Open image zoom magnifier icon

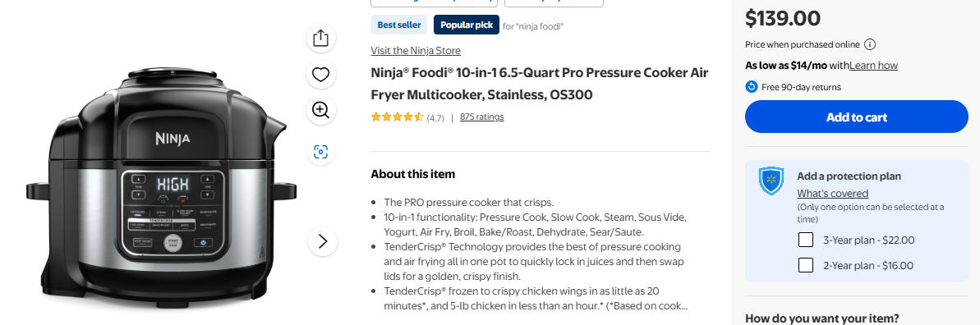320,111
